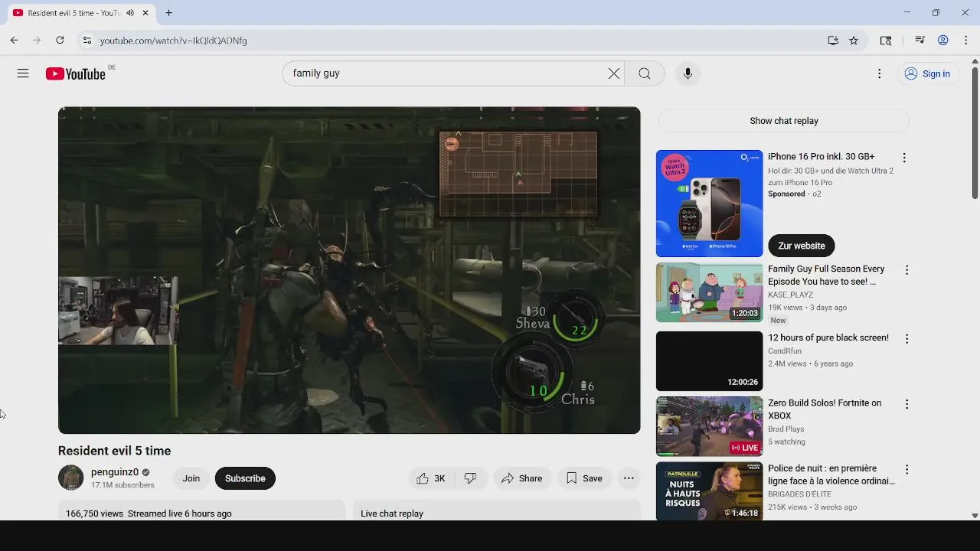Like the video with thumbs-up icon
The height and width of the screenshot is (551, 980).
click(430, 478)
